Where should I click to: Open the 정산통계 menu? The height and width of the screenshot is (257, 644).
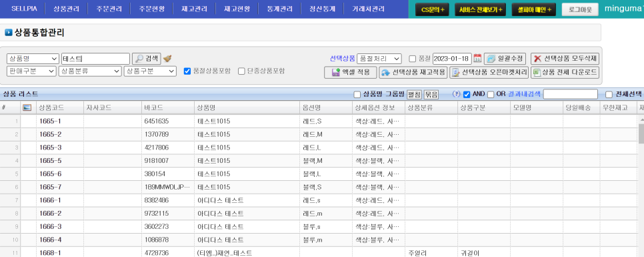323,9
